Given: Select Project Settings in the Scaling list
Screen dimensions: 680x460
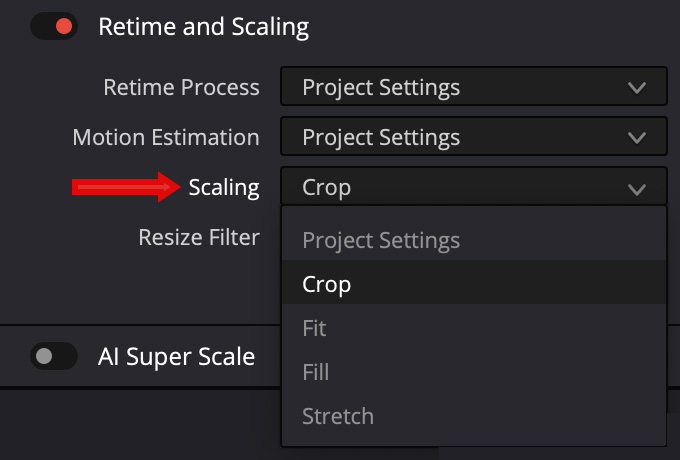Looking at the screenshot, I should pyautogui.click(x=381, y=241).
